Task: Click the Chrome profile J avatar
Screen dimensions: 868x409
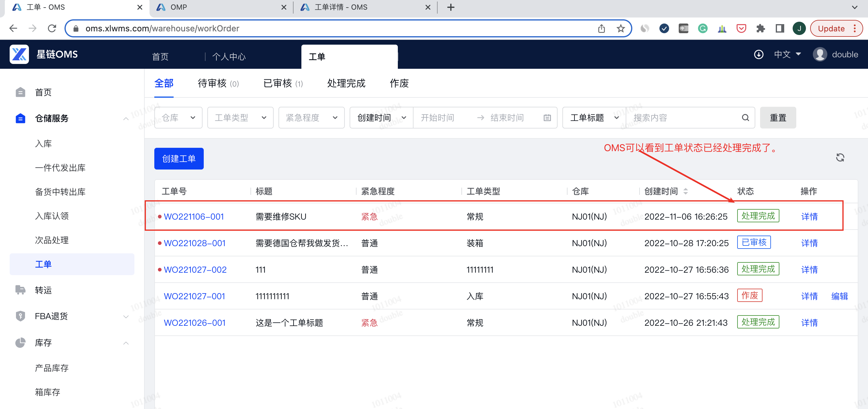Action: 799,28
